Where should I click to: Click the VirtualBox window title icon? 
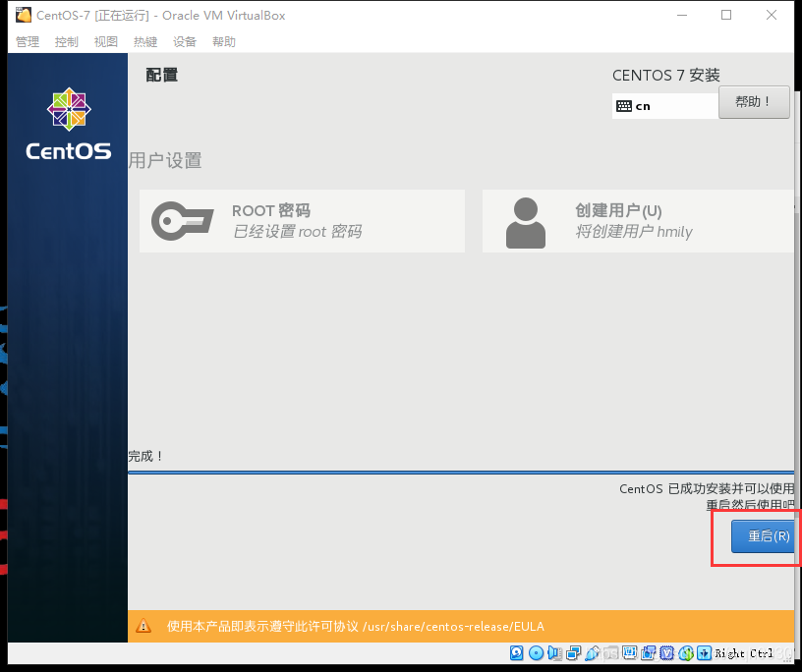[x=23, y=15]
